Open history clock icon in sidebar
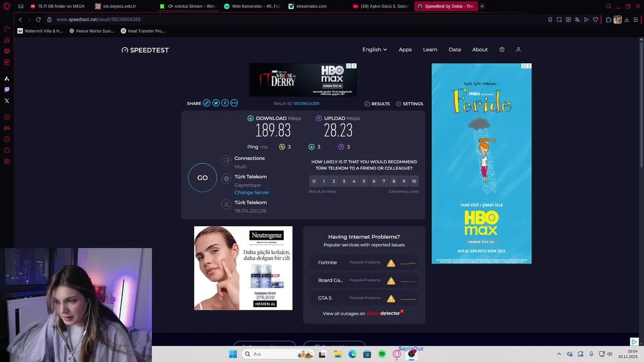Screen dimensions: 644x362 [7, 139]
